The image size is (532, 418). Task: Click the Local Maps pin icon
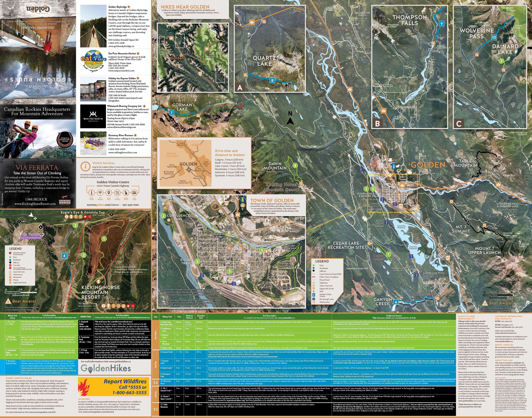tap(109, 193)
